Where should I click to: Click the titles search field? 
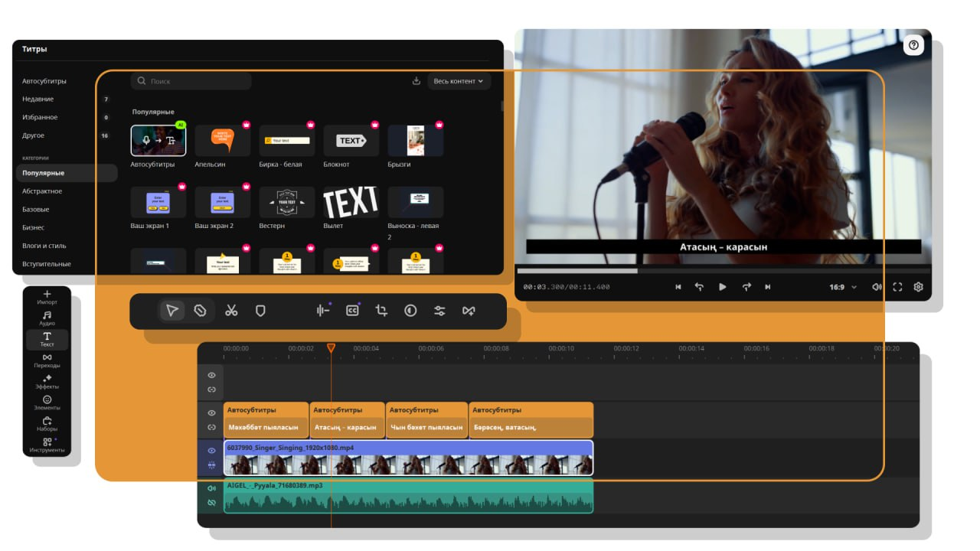pyautogui.click(x=191, y=81)
